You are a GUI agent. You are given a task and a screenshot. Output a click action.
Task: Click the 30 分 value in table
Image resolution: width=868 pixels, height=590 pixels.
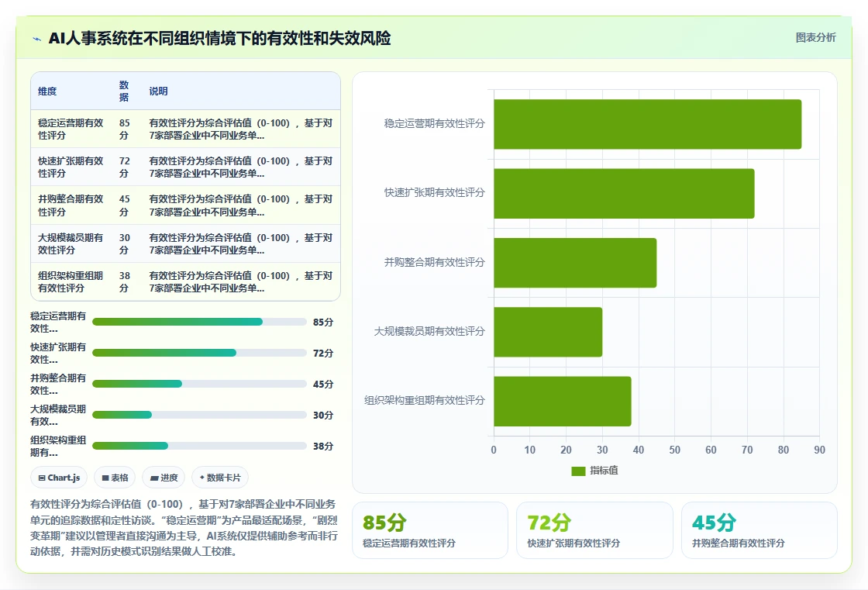coord(125,243)
